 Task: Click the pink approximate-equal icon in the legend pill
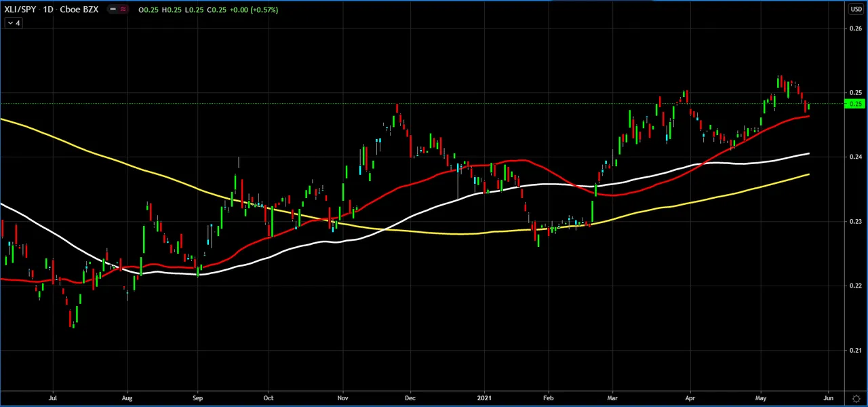point(123,9)
